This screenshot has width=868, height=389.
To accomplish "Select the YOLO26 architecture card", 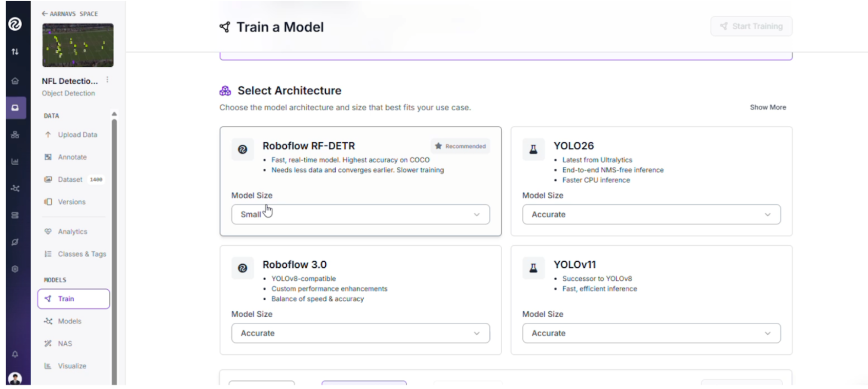I will (x=651, y=154).
